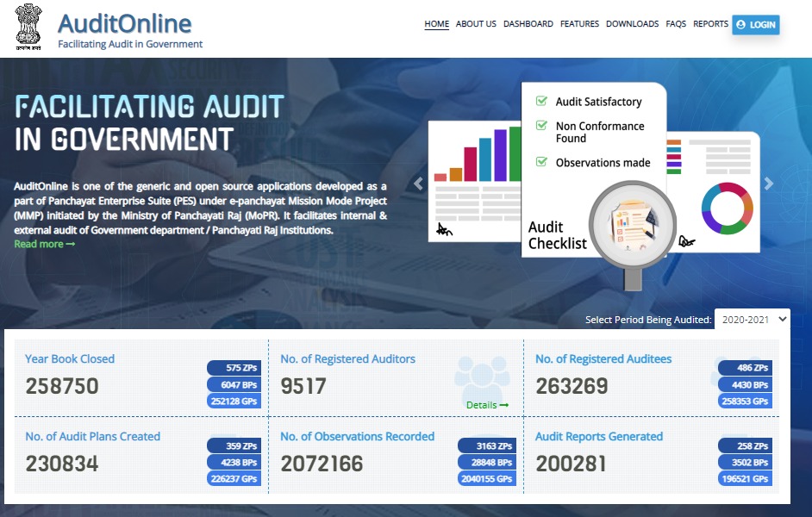
Task: Click the 3502 BPs badge
Action: click(x=746, y=462)
